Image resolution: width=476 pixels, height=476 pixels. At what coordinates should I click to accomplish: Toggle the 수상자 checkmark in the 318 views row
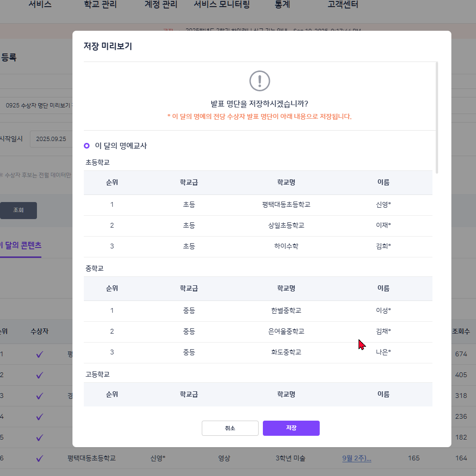tap(40, 396)
